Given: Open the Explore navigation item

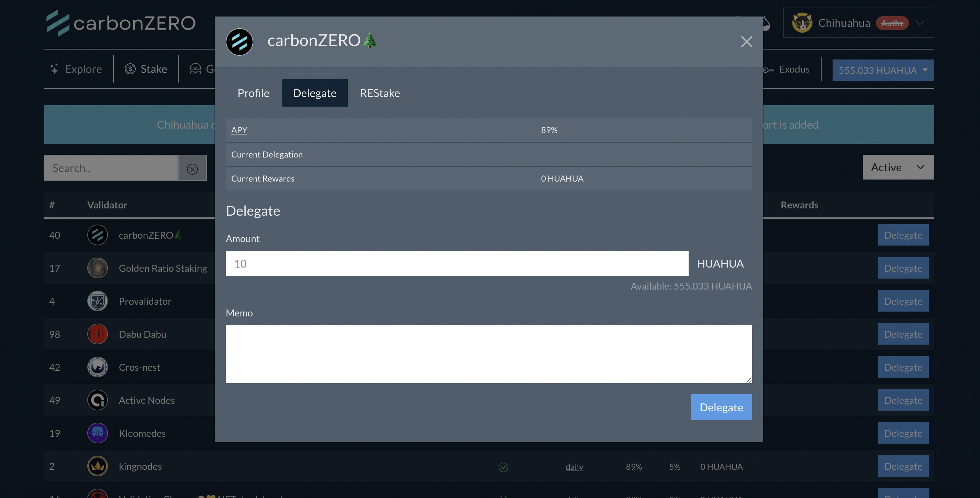Looking at the screenshot, I should point(76,69).
